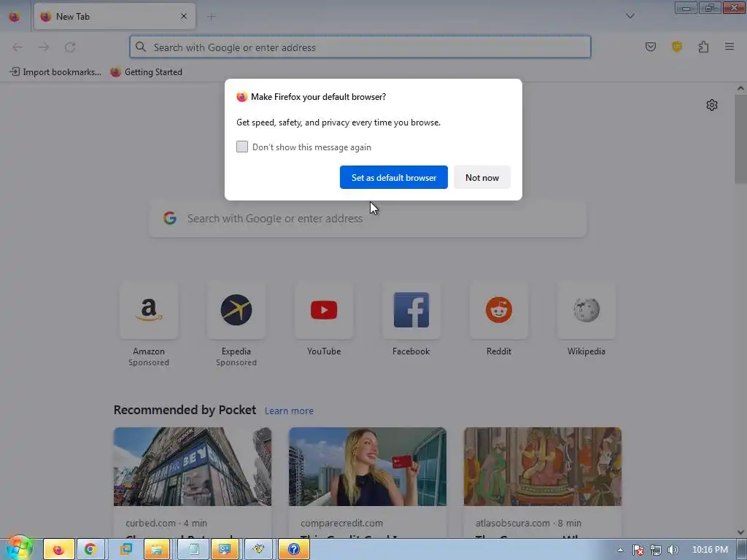Open the file explorer folder taskbar icon
This screenshot has height=560, width=747.
157,550
